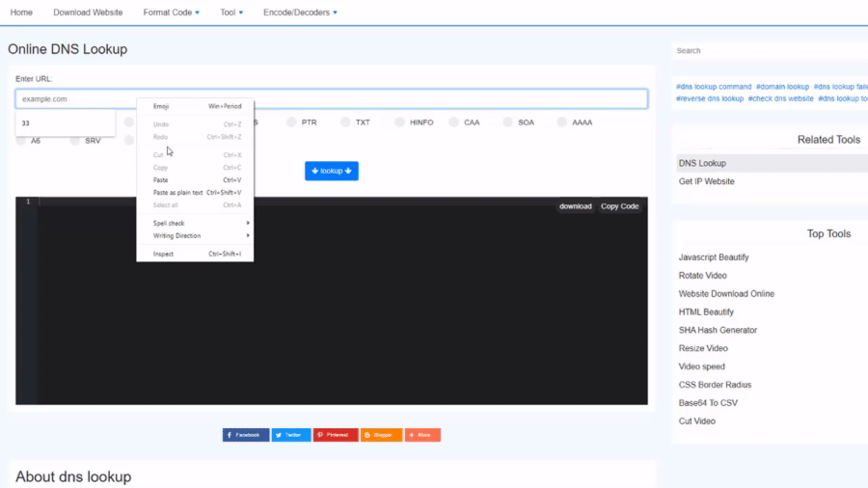Viewport: 868px width, 488px height.
Task: Click the download button above the editor
Action: [x=576, y=206]
